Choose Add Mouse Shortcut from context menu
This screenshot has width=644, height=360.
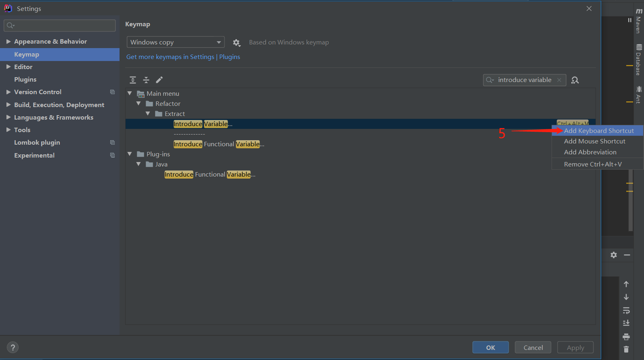[x=598, y=141]
